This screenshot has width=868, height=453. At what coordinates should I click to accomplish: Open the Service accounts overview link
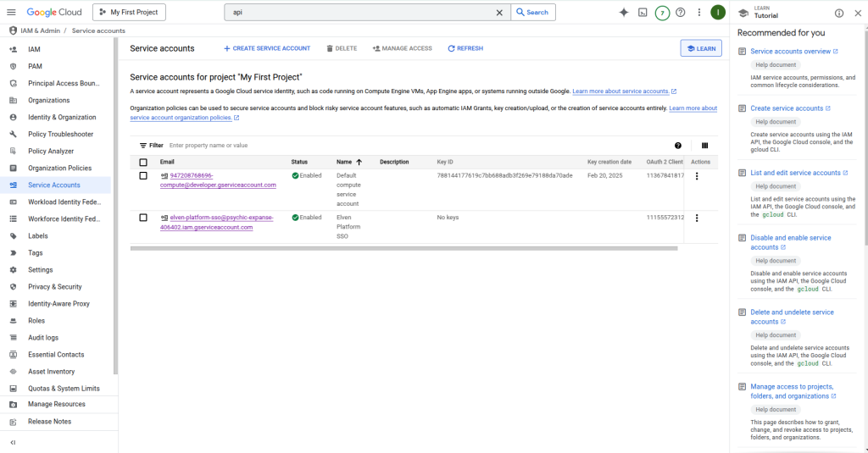[x=790, y=52]
